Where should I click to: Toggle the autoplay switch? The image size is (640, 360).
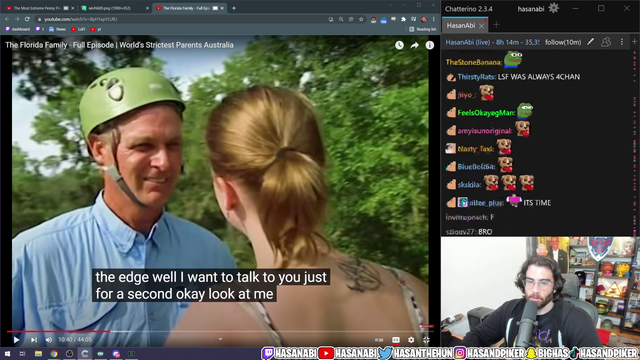pyautogui.click(x=379, y=340)
